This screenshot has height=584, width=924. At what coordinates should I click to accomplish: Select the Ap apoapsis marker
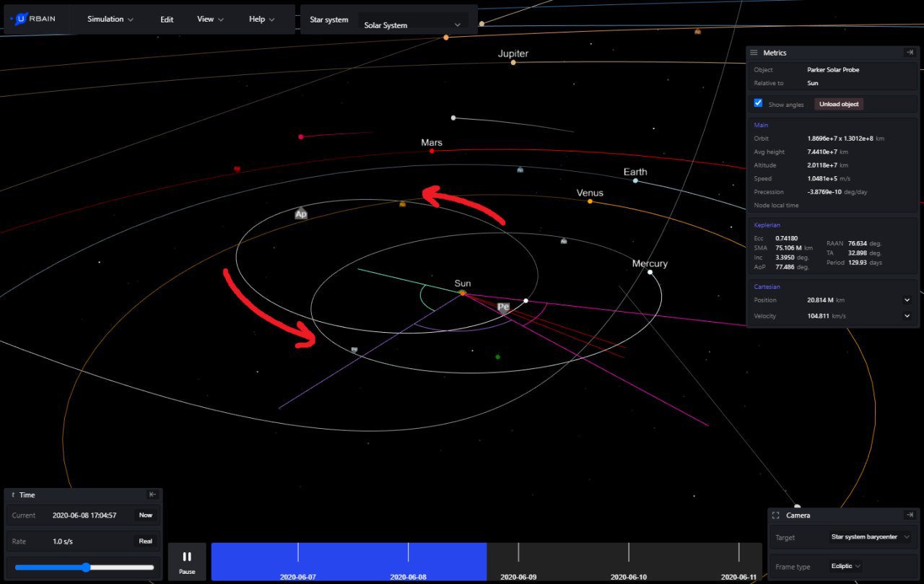pyautogui.click(x=301, y=214)
